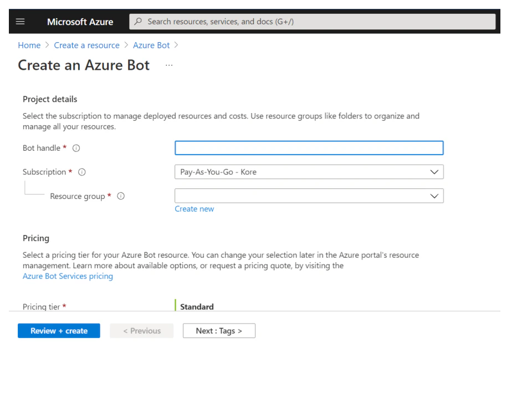Open the Azure Bot Services pricing link
532x399 pixels.
[x=67, y=275]
